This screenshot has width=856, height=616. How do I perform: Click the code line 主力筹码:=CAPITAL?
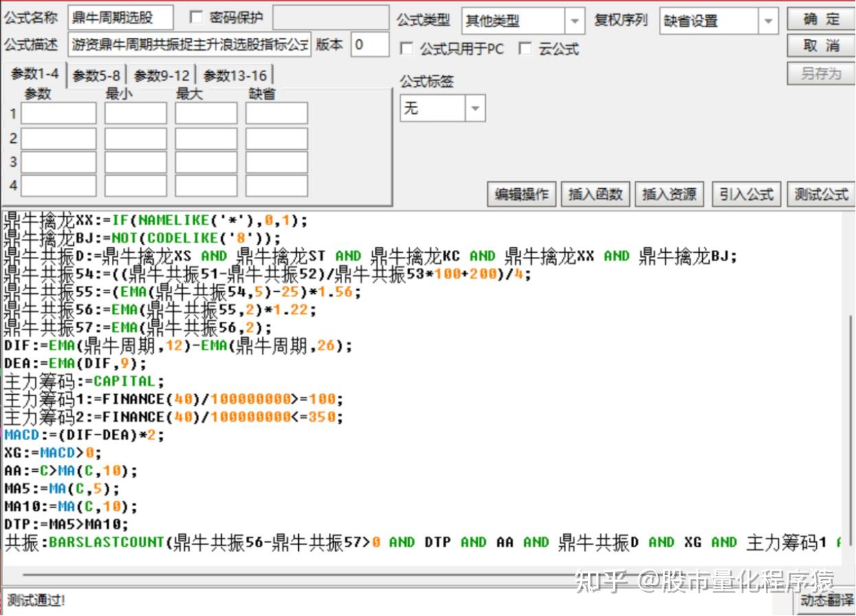click(x=85, y=381)
